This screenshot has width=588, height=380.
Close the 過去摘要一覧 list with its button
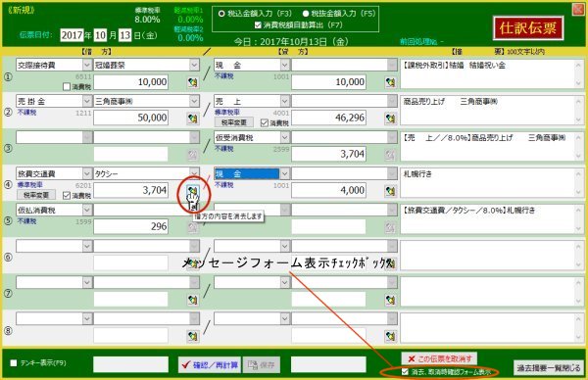549,368
